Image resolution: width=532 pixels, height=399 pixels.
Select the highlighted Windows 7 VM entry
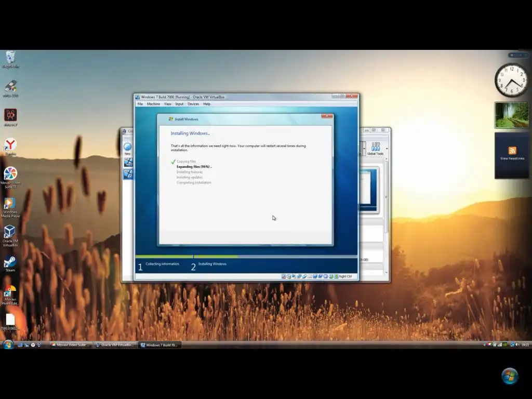(x=128, y=174)
